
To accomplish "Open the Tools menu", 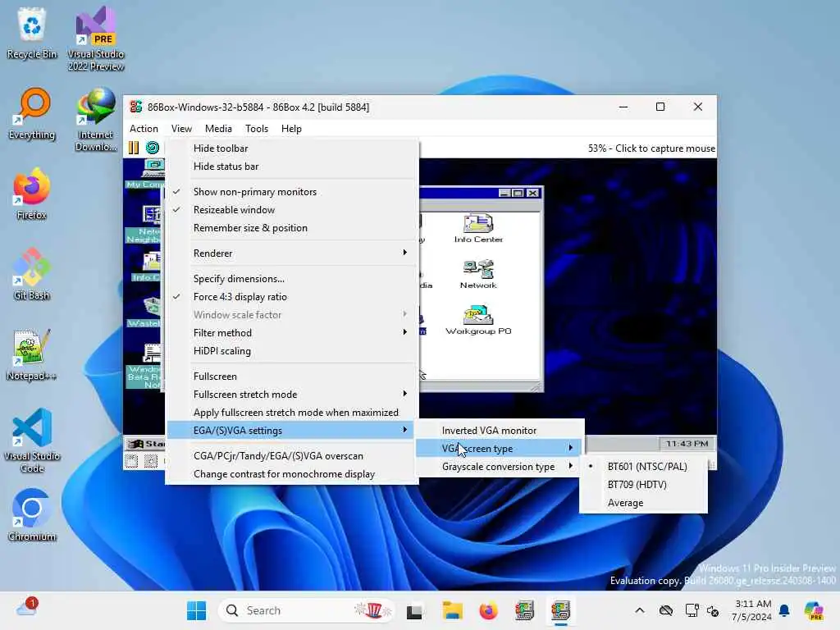I will pos(257,129).
